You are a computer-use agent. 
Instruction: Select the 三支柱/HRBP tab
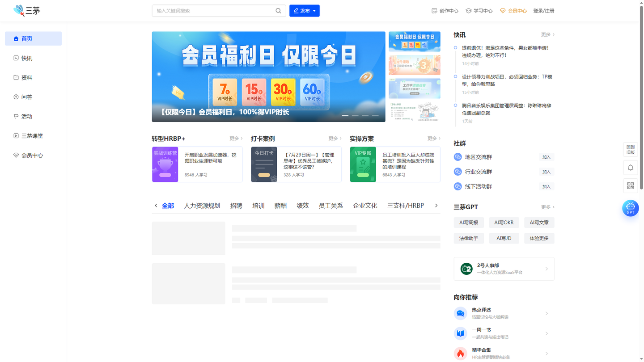point(406,206)
